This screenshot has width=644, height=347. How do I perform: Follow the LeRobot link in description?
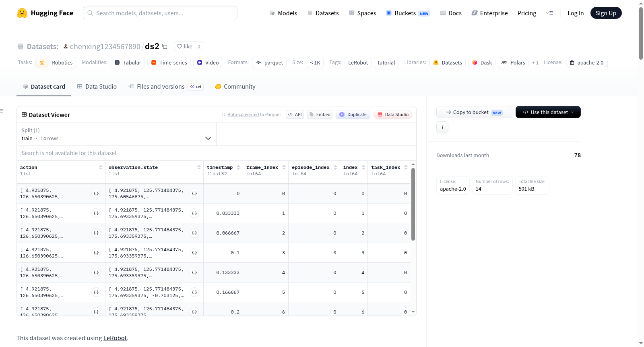click(115, 338)
